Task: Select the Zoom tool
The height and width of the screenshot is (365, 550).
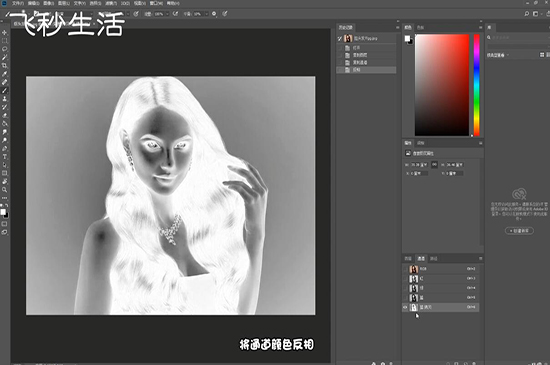Action: [x=5, y=190]
